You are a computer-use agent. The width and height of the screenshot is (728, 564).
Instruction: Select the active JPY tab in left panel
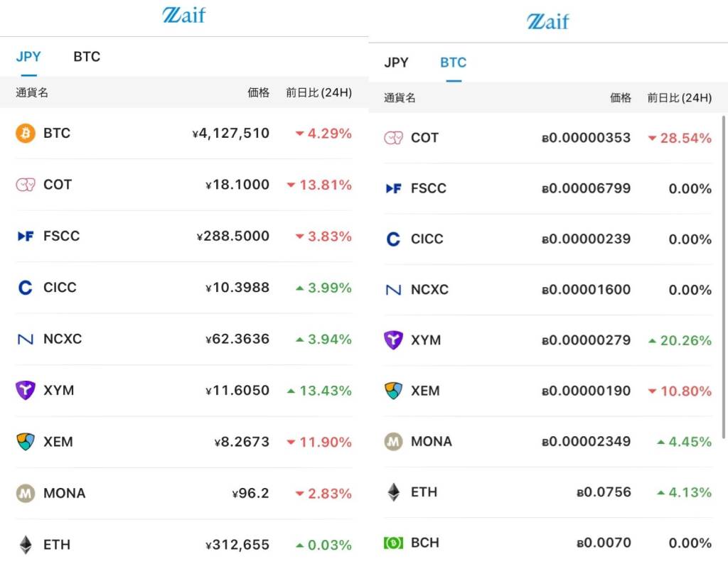(28, 57)
